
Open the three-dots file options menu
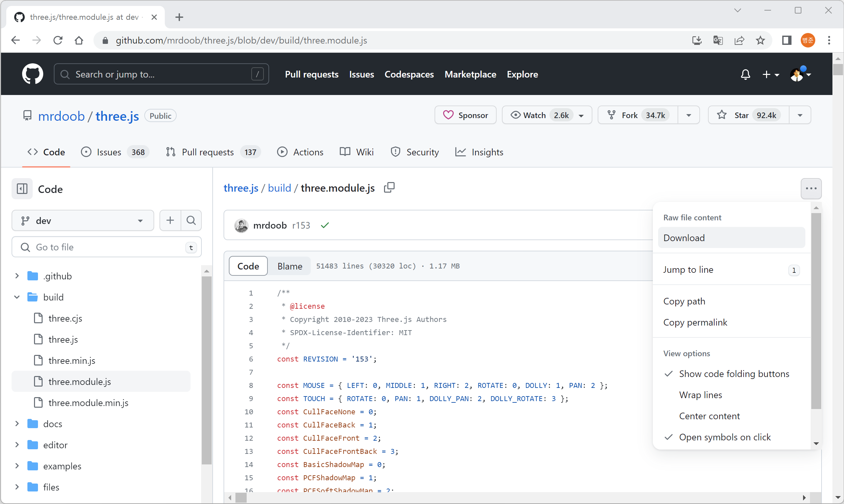[811, 188]
